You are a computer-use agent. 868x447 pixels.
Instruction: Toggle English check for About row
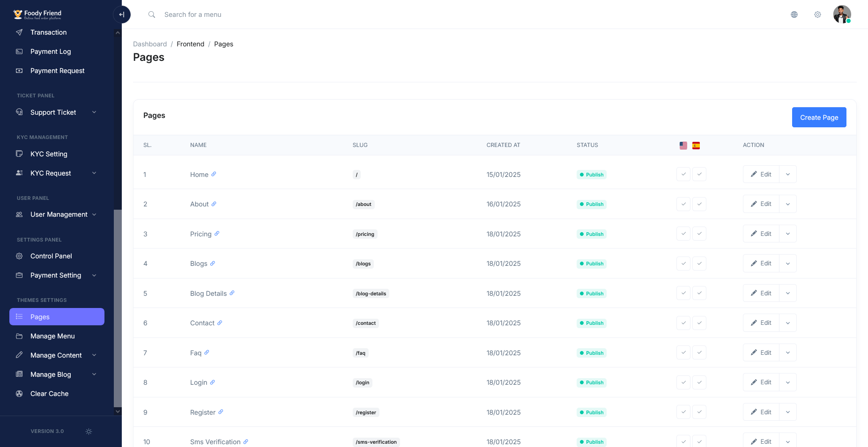(683, 204)
